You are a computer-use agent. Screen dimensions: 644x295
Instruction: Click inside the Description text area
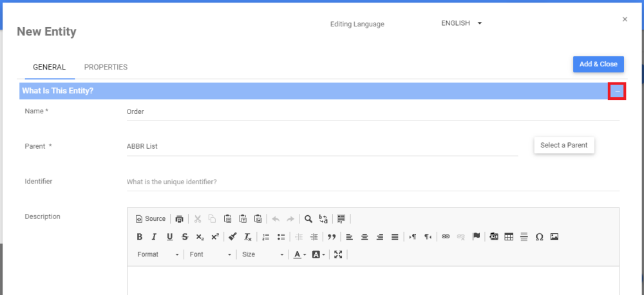click(373, 281)
